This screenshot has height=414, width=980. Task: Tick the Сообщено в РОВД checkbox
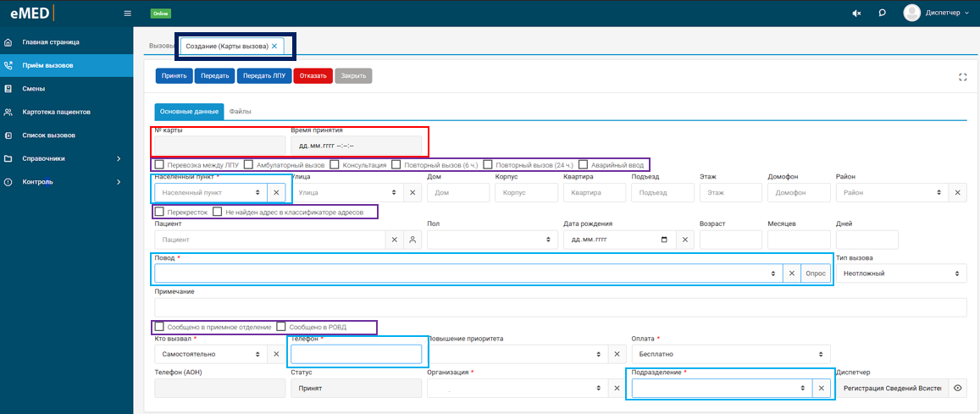click(281, 326)
